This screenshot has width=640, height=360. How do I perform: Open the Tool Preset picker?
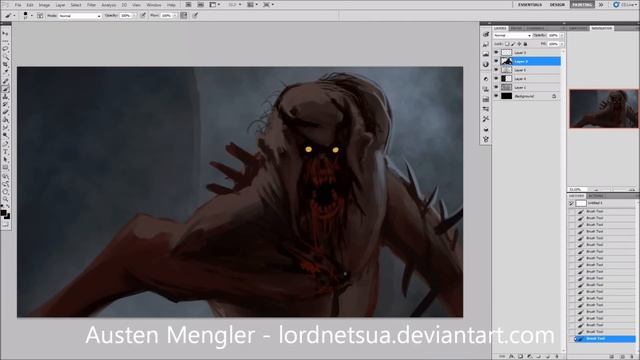[10, 16]
